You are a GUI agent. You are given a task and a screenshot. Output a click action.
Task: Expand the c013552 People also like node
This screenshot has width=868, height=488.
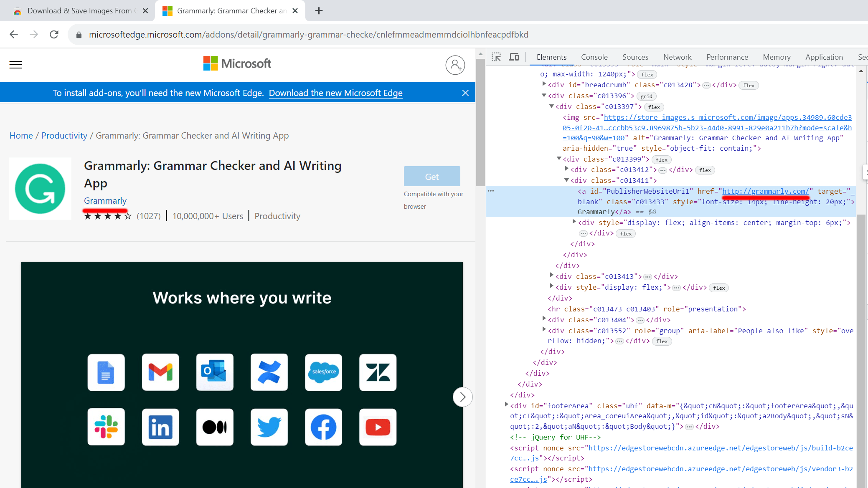pos(544,329)
